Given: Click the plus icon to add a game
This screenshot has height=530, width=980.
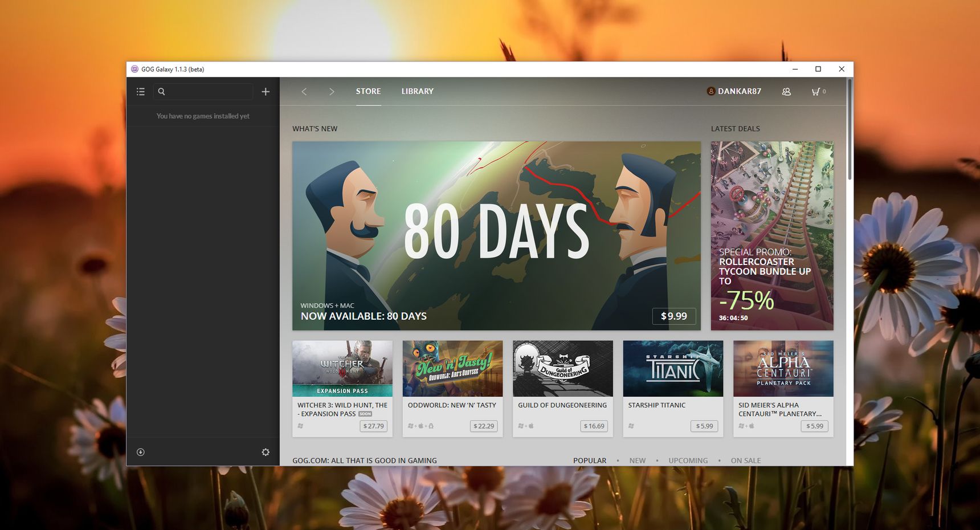Looking at the screenshot, I should [x=266, y=92].
